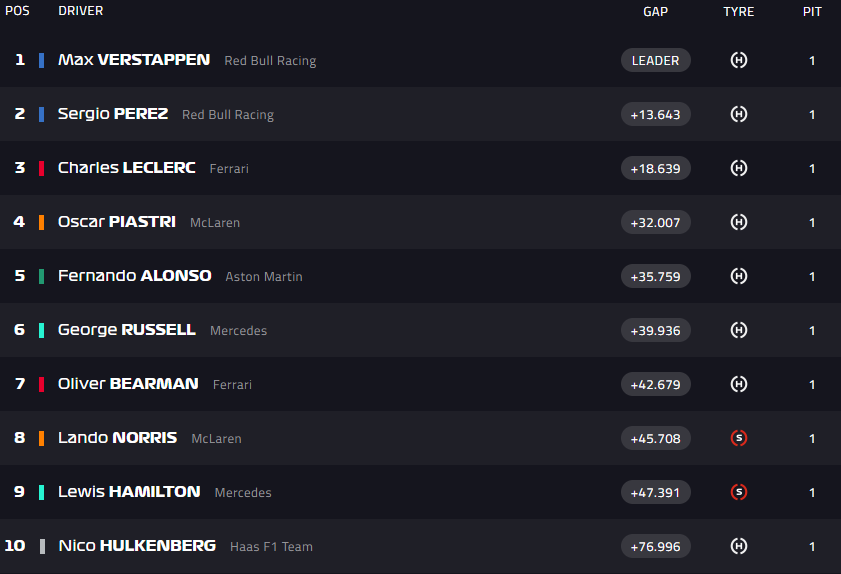Click Sergio Perez's hard tyre icon
Image resolution: width=841 pixels, height=574 pixels.
click(x=739, y=114)
